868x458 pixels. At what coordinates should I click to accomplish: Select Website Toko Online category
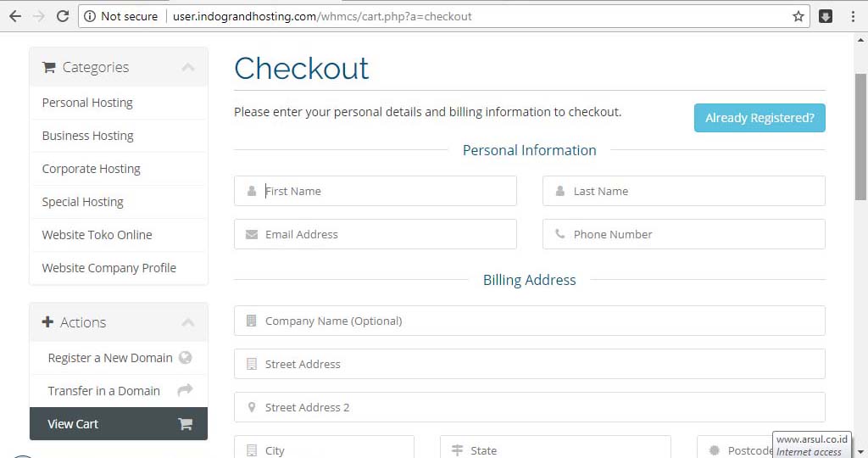97,235
